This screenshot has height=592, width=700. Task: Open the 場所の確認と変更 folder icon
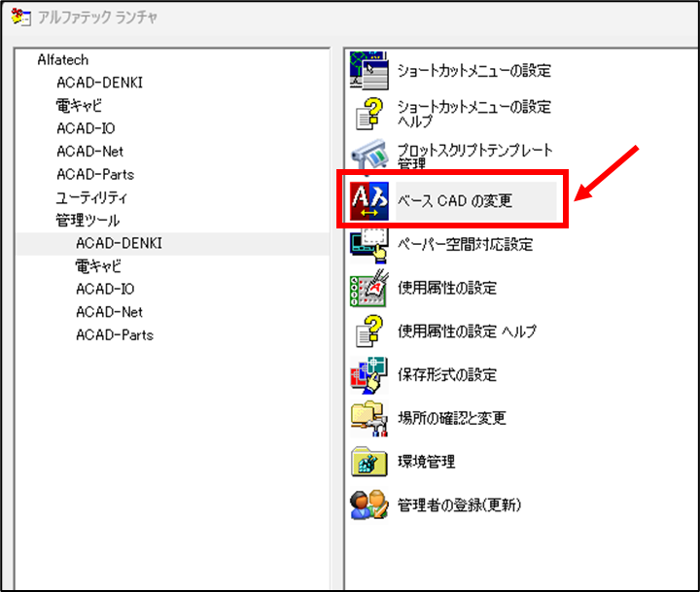[368, 418]
